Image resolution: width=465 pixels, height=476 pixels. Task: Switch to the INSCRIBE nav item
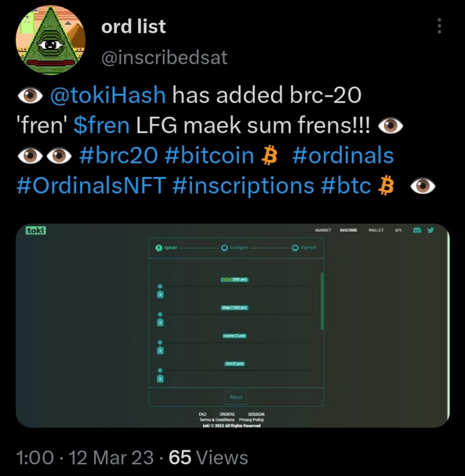coord(348,230)
